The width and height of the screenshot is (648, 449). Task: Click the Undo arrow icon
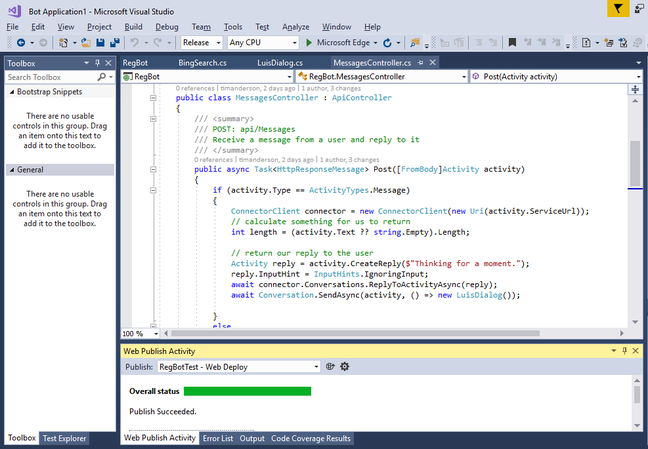135,43
